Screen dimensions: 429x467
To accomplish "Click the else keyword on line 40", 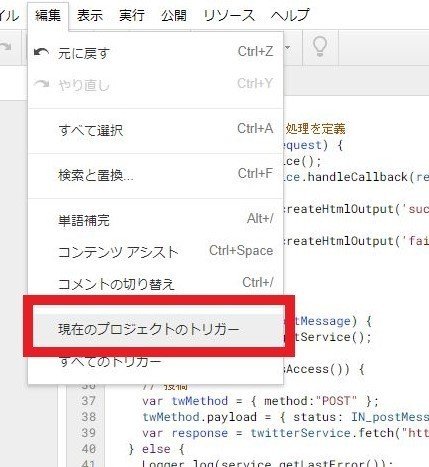I will coord(156,449).
